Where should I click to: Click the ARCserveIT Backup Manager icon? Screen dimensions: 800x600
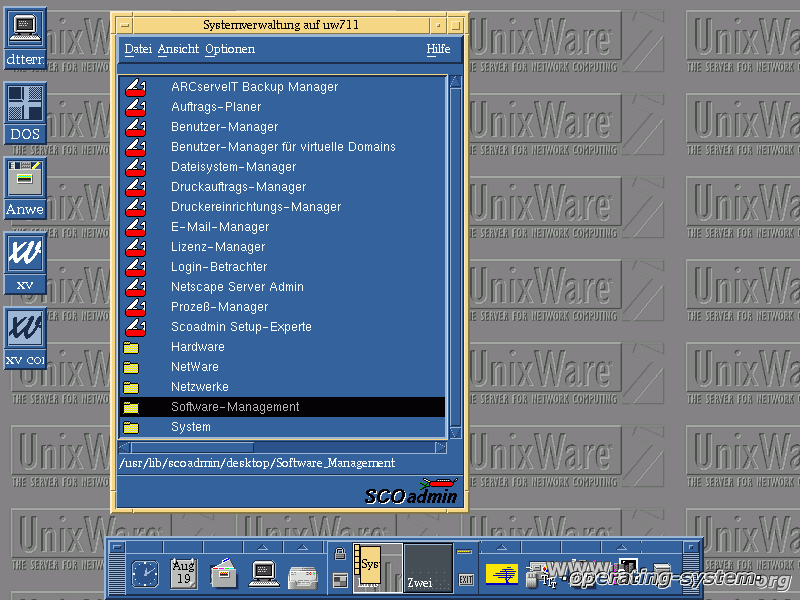pyautogui.click(x=136, y=87)
